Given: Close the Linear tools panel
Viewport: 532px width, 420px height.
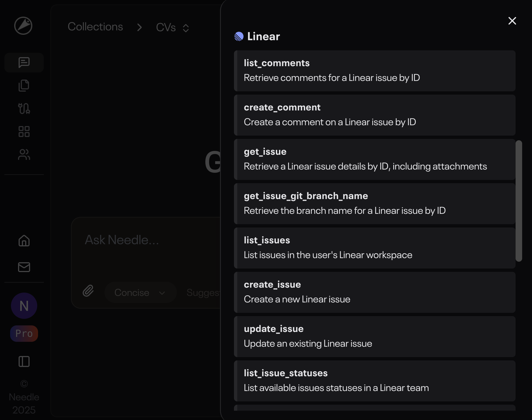Looking at the screenshot, I should [x=512, y=21].
